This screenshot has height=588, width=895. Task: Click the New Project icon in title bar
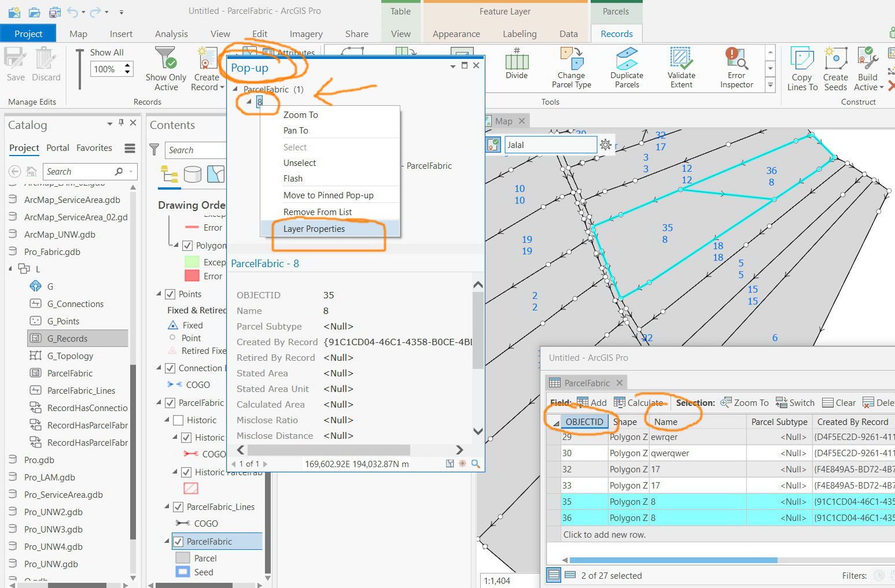click(x=15, y=12)
